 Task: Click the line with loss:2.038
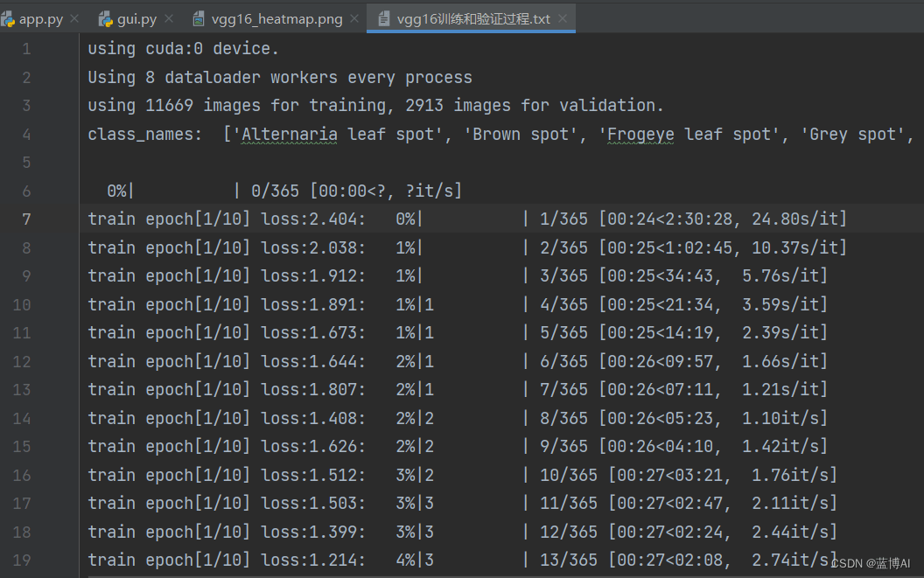pyautogui.click(x=467, y=247)
